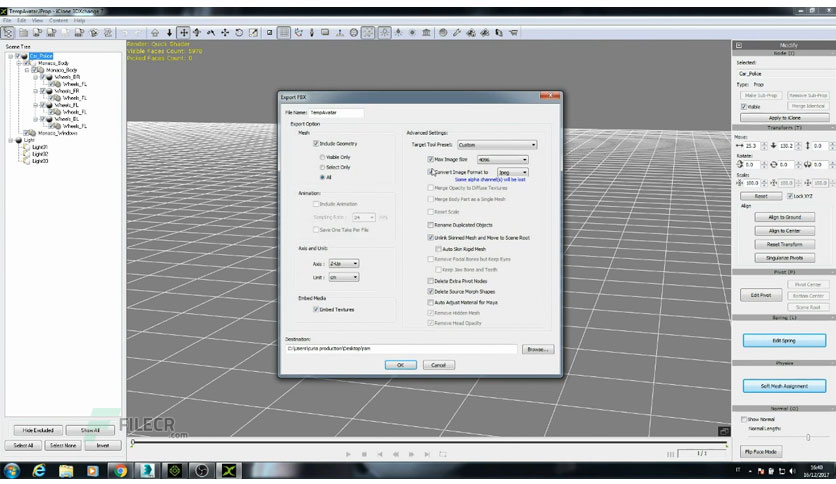Collapse the Light node in Scene Tree
The height and width of the screenshot is (484, 836).
(10, 140)
